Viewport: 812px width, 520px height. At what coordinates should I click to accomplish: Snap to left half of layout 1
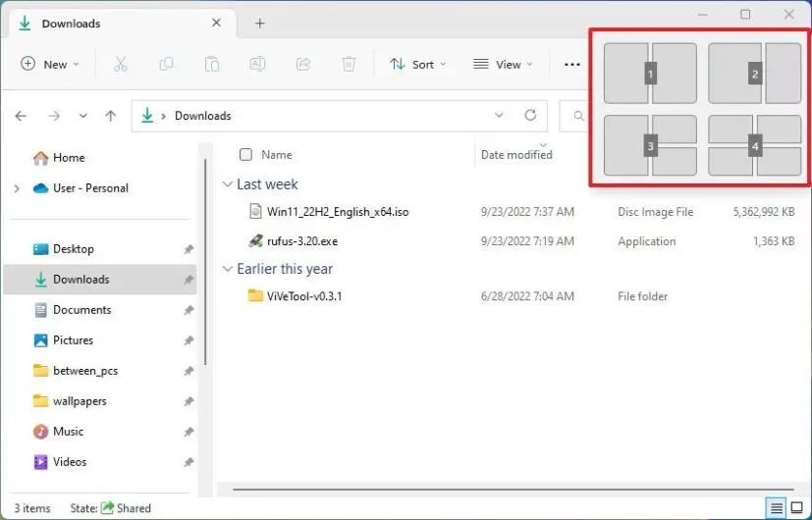tap(625, 73)
